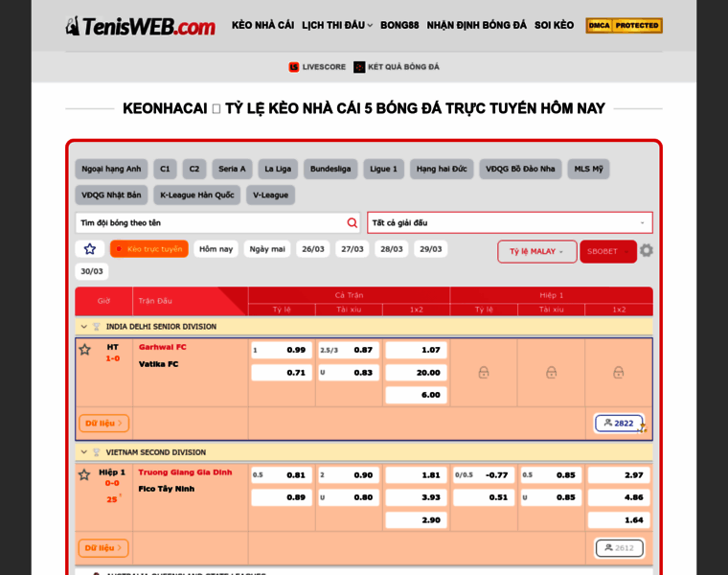Filter by Seria A league
The image size is (728, 575).
pyautogui.click(x=232, y=169)
